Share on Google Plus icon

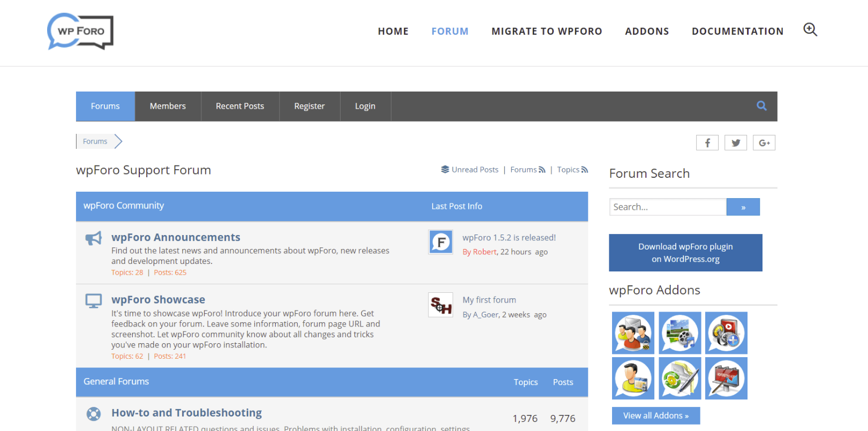(x=764, y=143)
